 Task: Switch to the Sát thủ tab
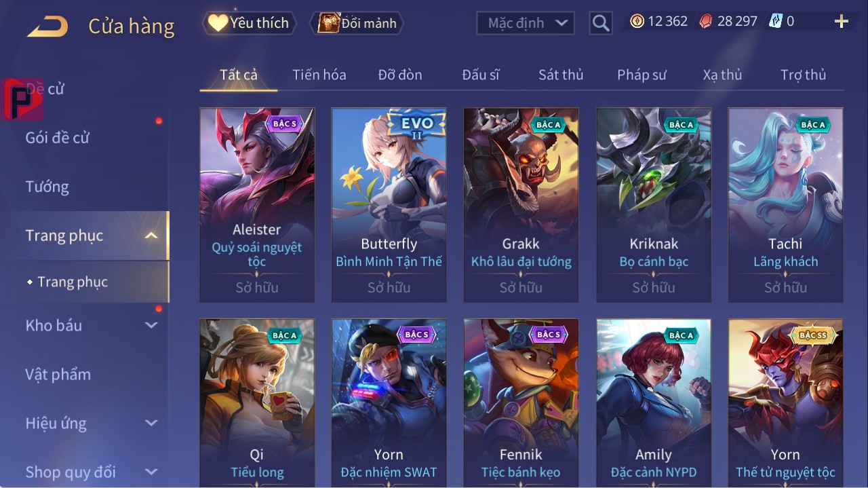pyautogui.click(x=561, y=75)
